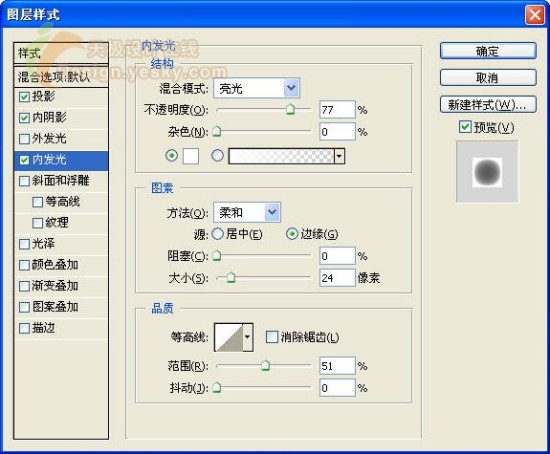Click the white glow color swatch
550x454 pixels.
(191, 156)
